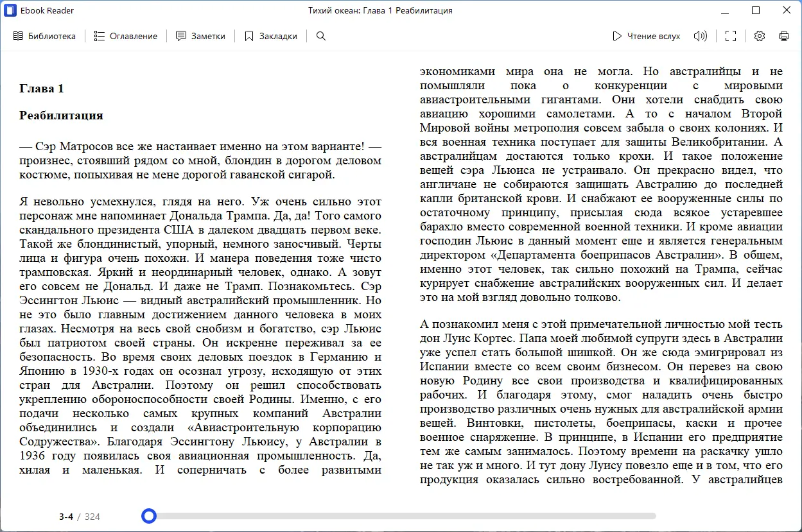The image size is (802, 532).
Task: Start Чтение вслух with the play triangle
Action: [616, 36]
